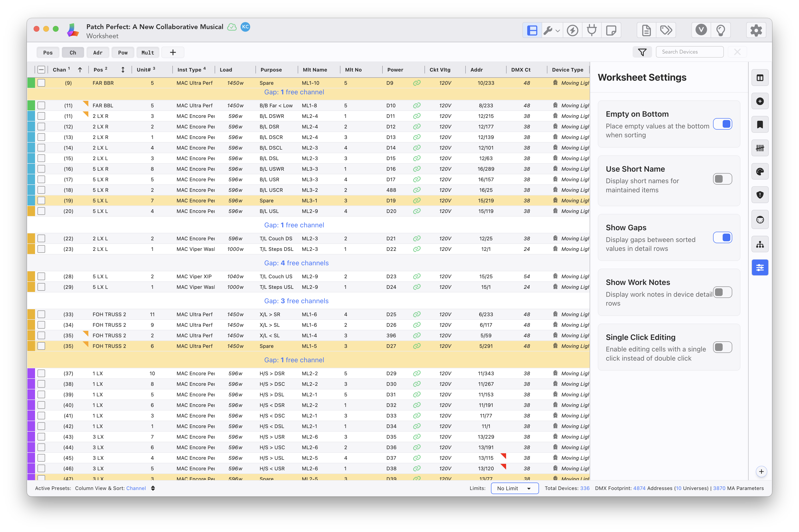The image size is (799, 532).
Task: Select the Mult preset tab
Action: coord(148,53)
